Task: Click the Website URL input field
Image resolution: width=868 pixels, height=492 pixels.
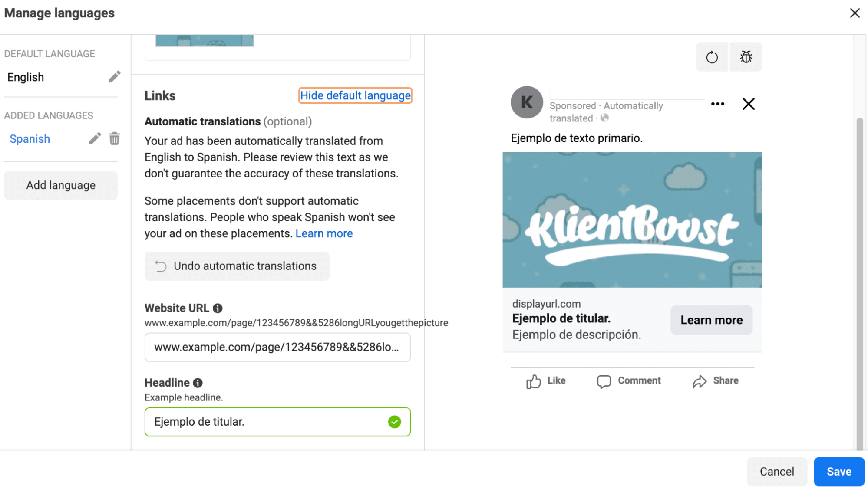Action: [x=276, y=347]
